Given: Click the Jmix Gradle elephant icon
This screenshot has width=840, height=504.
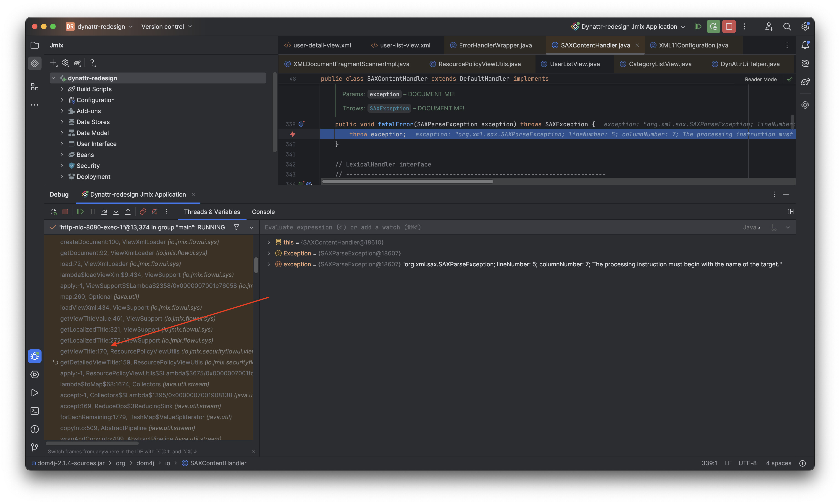Looking at the screenshot, I should tap(78, 63).
